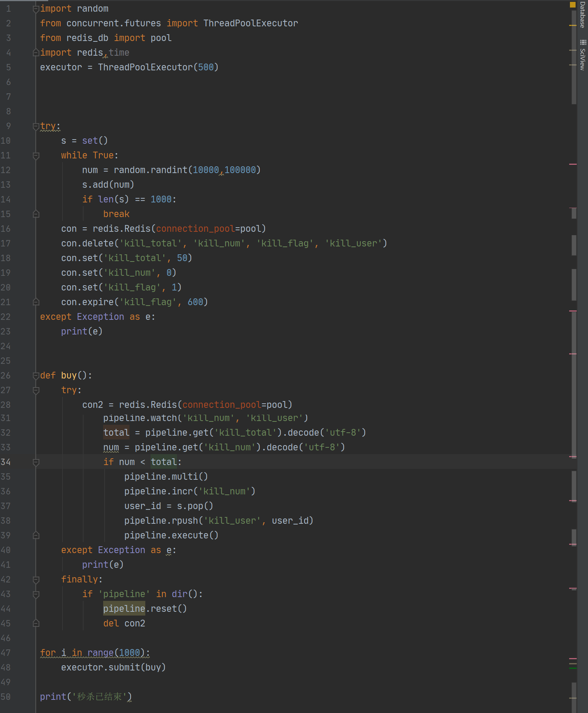Click the greyed-out 'time' import on line 4

(x=119, y=53)
